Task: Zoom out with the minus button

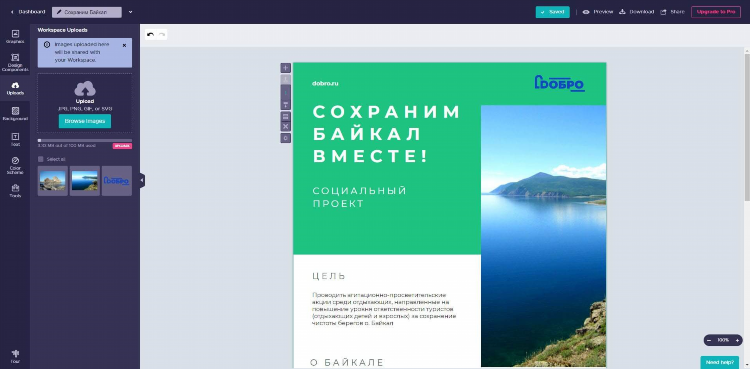Action: tap(709, 340)
